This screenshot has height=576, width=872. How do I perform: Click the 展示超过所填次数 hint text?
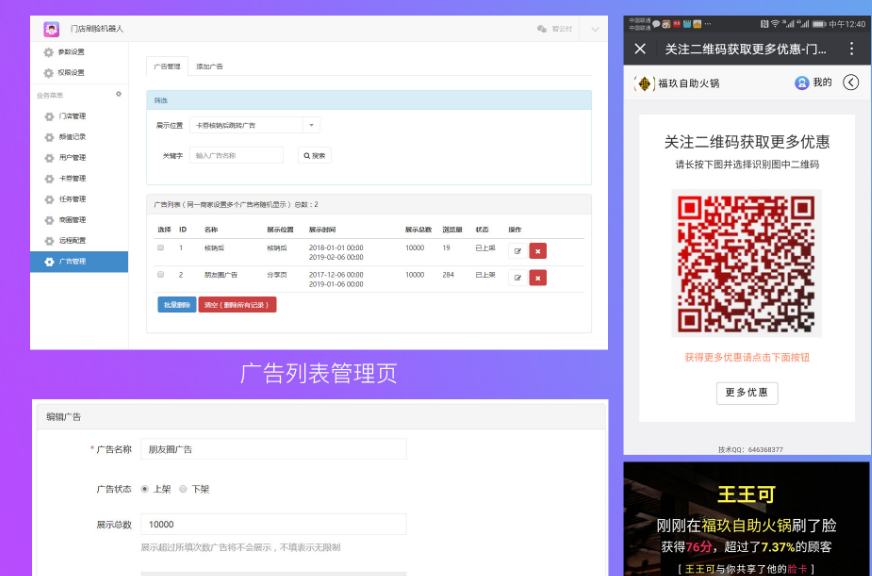tap(240, 548)
